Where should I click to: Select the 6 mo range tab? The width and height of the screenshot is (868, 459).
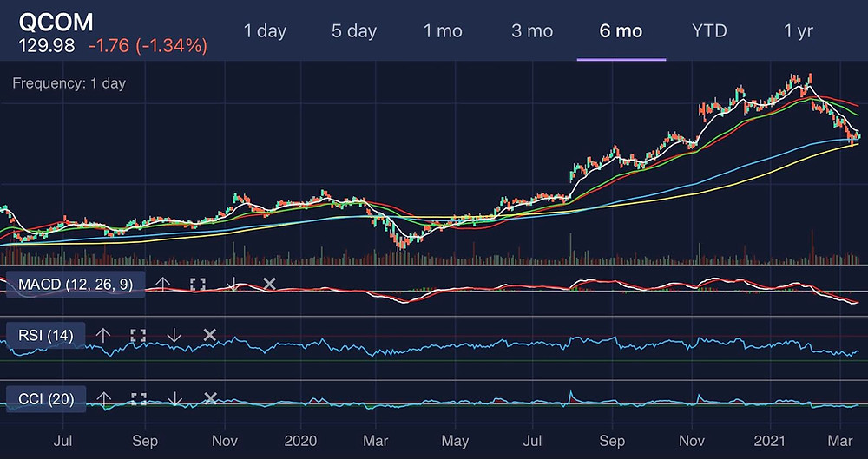tap(621, 31)
